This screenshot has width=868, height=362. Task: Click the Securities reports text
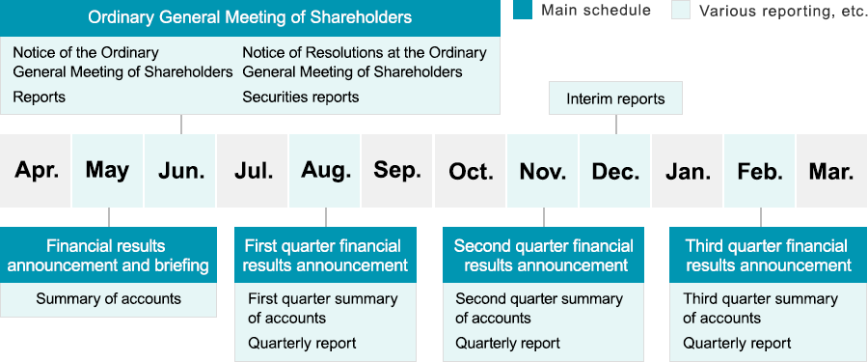click(x=301, y=97)
